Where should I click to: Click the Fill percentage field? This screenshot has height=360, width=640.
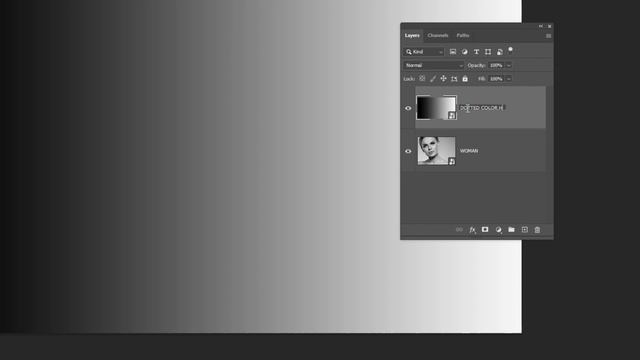(x=496, y=79)
